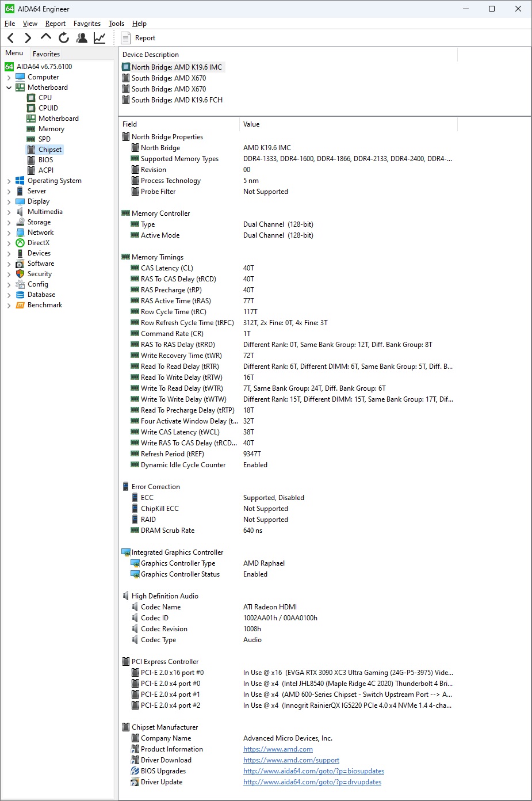Open the graph chart toolbar icon
Image resolution: width=532 pixels, height=801 pixels.
(x=99, y=38)
